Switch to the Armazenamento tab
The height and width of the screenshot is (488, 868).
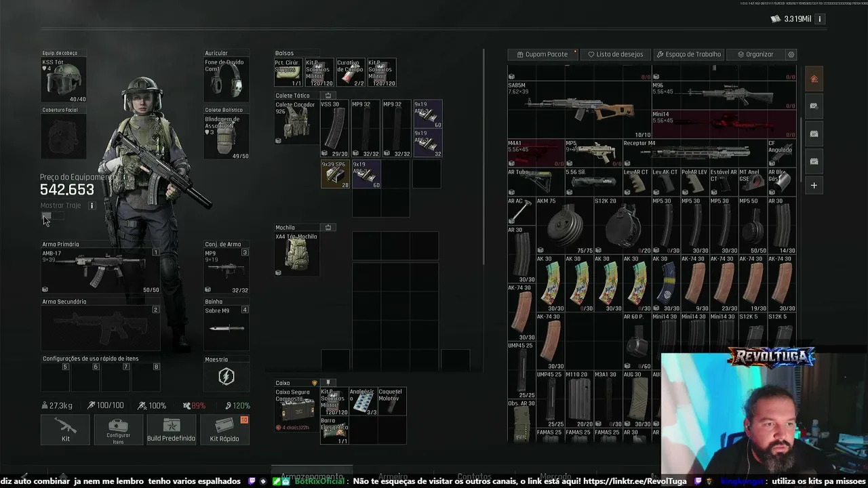tap(313, 477)
